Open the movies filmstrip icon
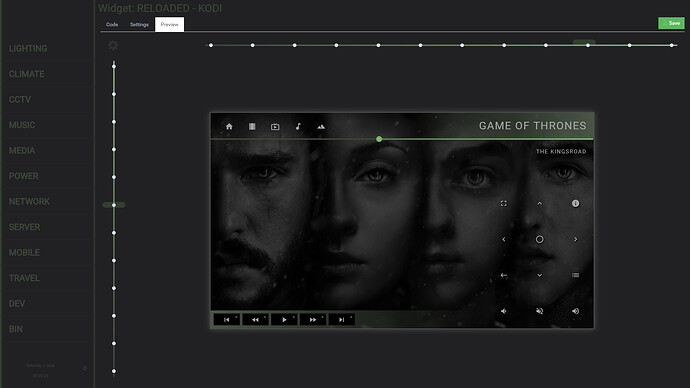The width and height of the screenshot is (690, 388). 252,127
